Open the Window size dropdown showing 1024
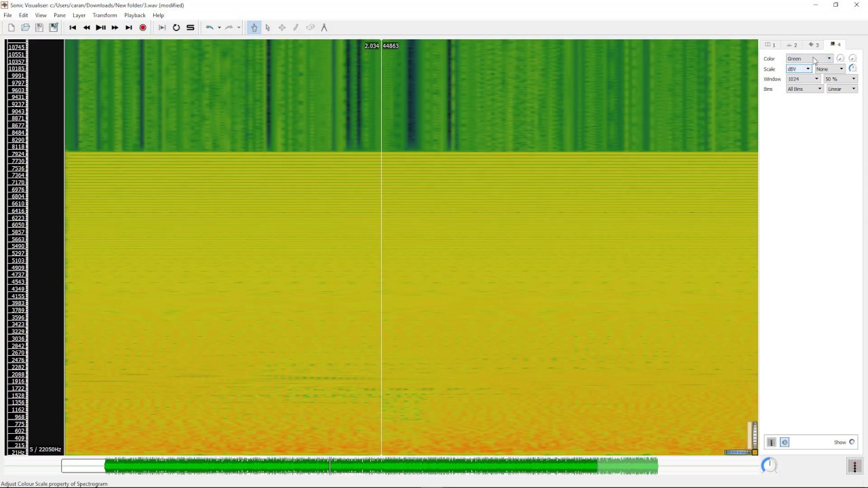The height and width of the screenshot is (488, 868). [x=803, y=79]
